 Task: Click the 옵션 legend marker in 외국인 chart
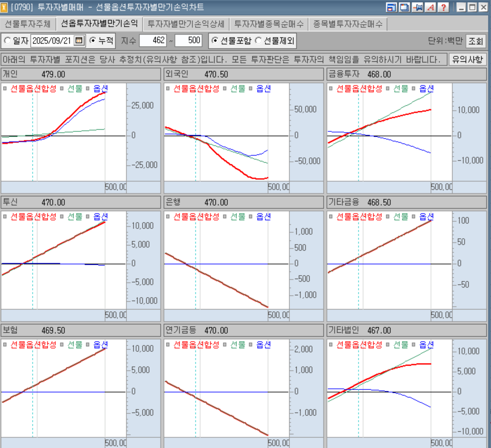click(251, 88)
